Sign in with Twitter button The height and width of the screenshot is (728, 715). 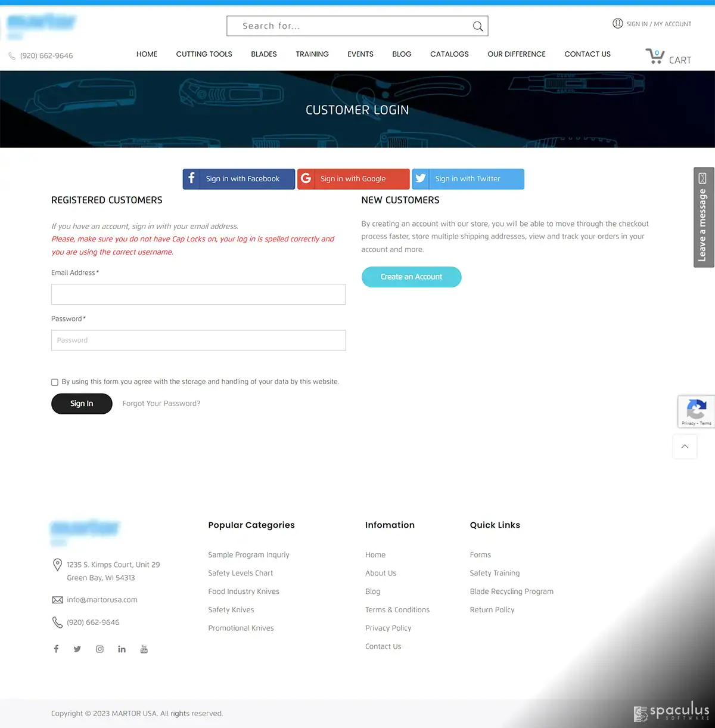pyautogui.click(x=468, y=179)
